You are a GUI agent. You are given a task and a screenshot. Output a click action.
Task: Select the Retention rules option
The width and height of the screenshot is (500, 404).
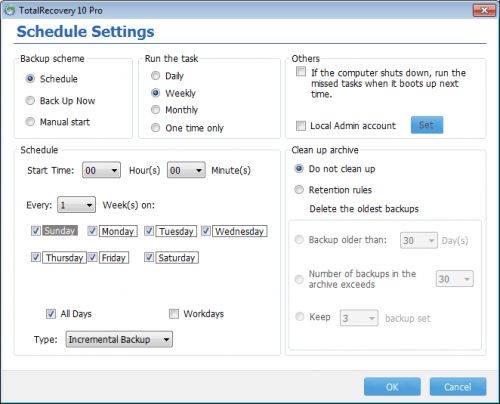click(x=299, y=190)
